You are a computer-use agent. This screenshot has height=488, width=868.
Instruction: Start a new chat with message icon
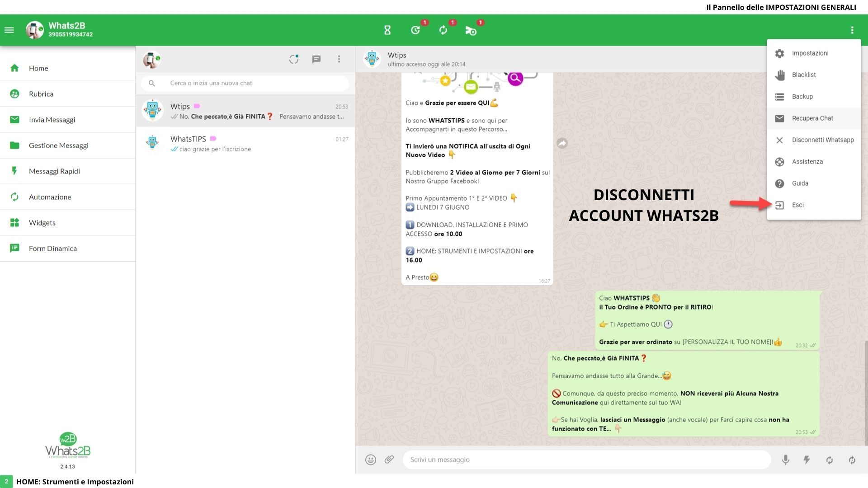click(316, 59)
